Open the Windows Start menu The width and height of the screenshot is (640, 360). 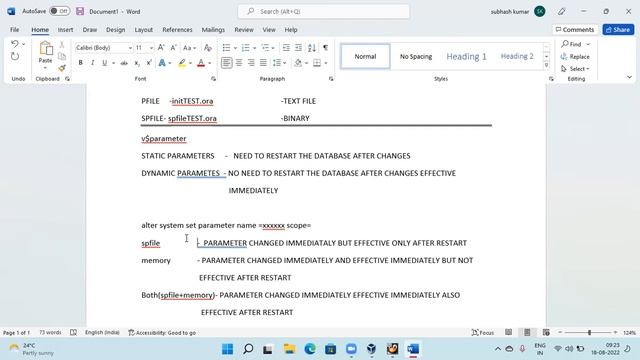(x=227, y=349)
